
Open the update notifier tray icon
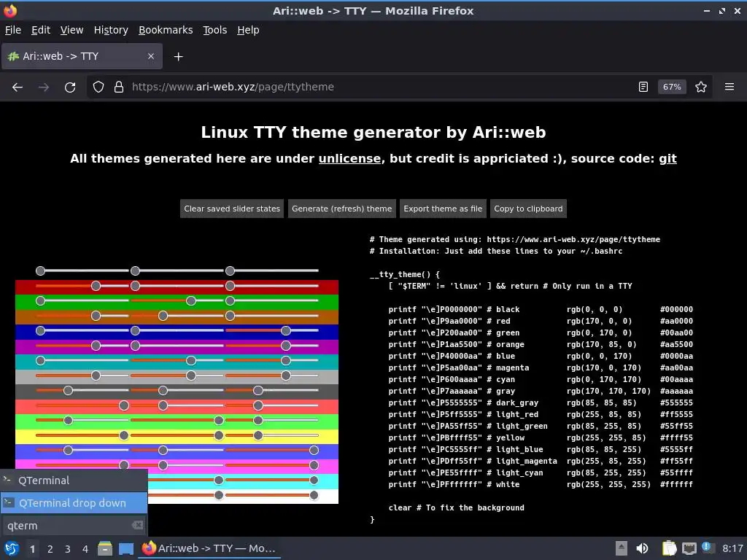click(x=707, y=548)
